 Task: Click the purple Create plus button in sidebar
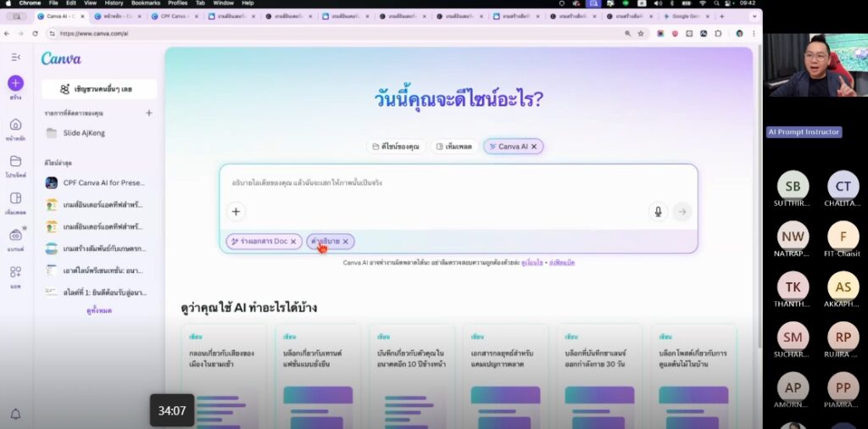click(15, 84)
